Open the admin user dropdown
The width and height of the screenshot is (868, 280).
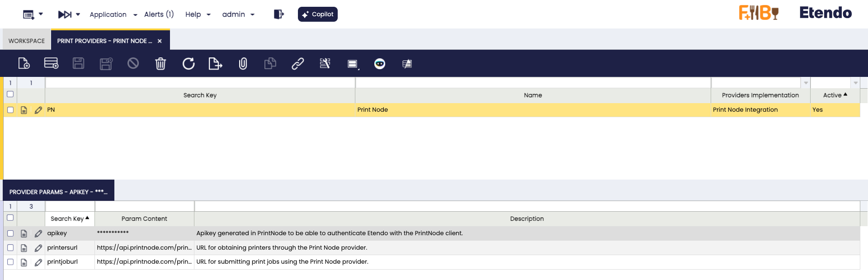(238, 14)
